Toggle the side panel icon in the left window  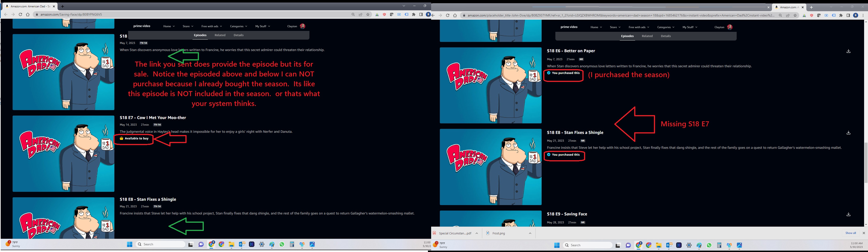click(421, 14)
